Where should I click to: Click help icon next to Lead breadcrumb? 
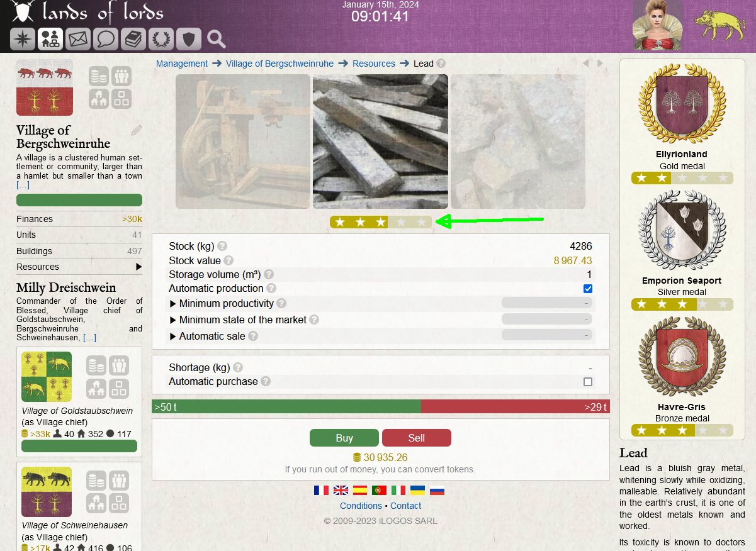(x=441, y=64)
